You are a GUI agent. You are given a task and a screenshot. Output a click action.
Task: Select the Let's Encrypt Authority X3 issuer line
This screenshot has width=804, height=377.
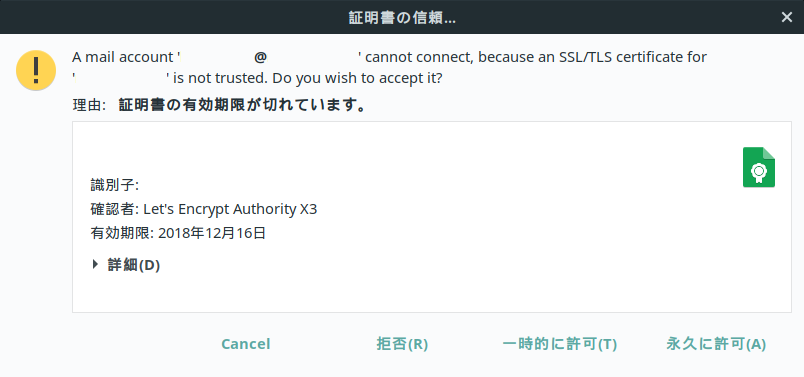(204, 209)
